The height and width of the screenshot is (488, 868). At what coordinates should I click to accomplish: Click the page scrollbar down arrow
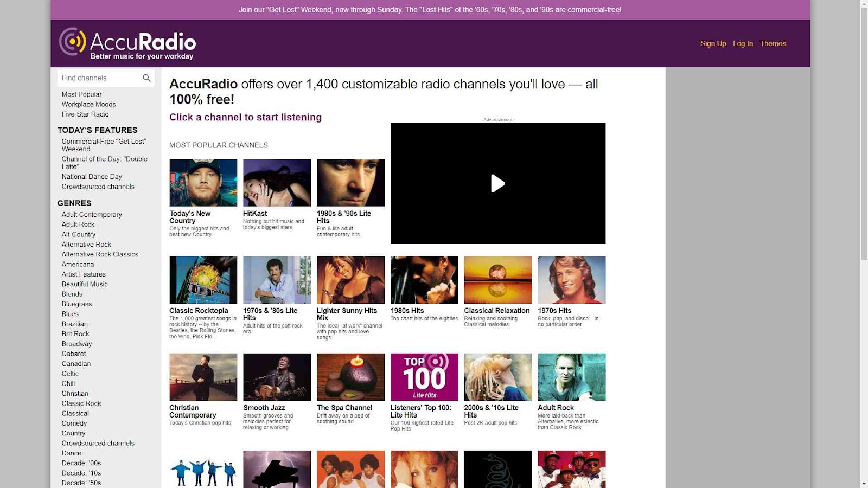[x=864, y=484]
